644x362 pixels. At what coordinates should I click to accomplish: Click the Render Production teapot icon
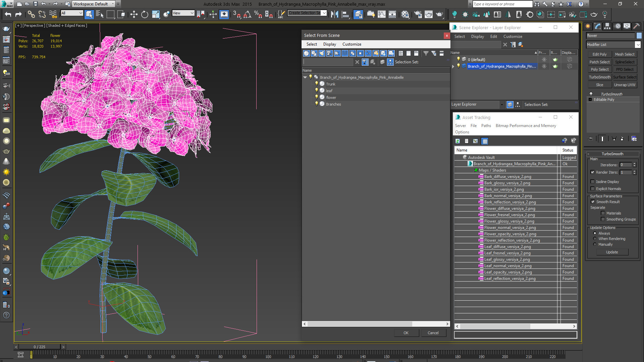tap(439, 14)
